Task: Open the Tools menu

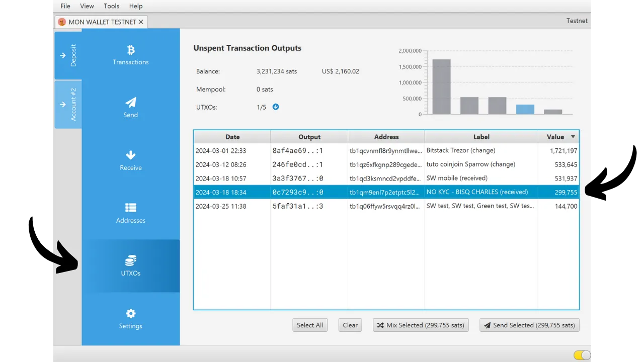Action: click(x=111, y=6)
